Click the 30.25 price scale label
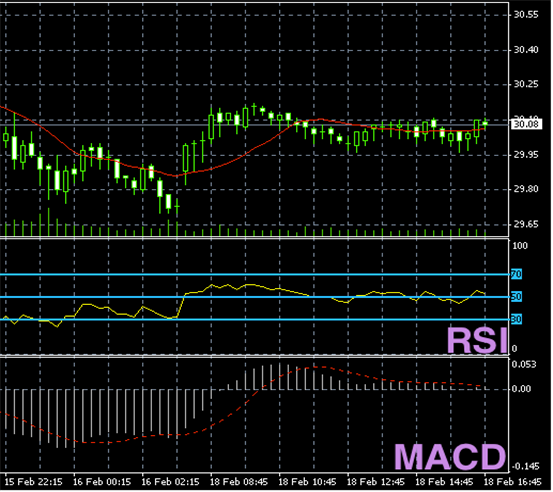This screenshot has height=492, width=553. tap(527, 85)
